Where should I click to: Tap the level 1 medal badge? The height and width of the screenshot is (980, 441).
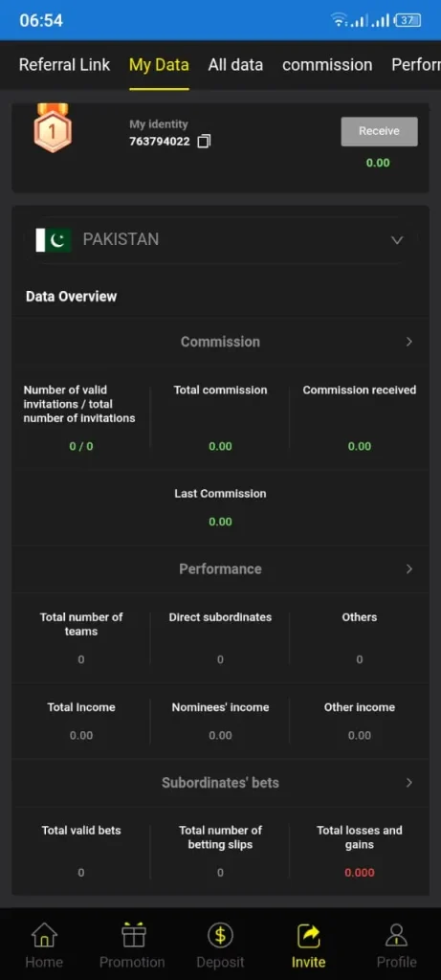pyautogui.click(x=53, y=128)
